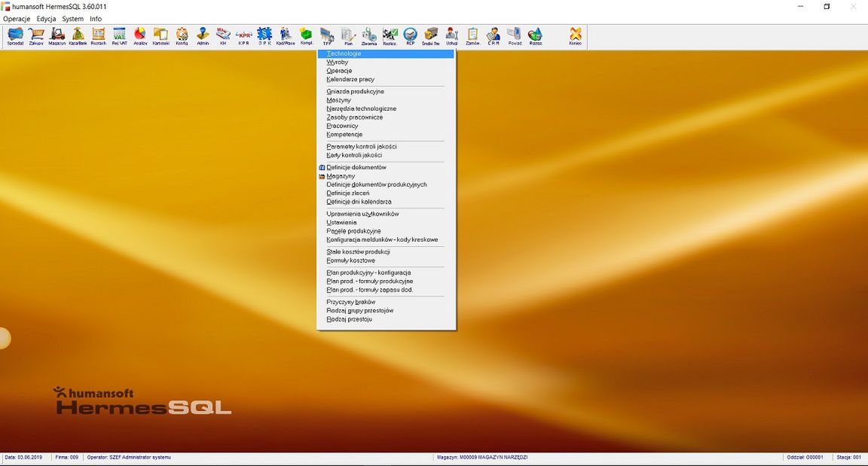Open Plan produkcyjny - konfiguracja entry
This screenshot has height=466, width=868.
click(x=386, y=273)
